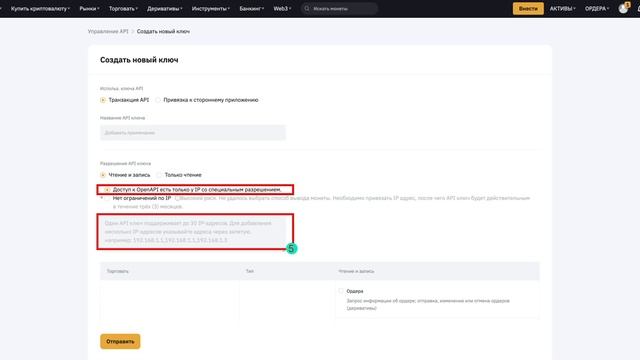The image size is (640, 360).
Task: Select the Доступ к OpenAPI only-IP radio
Action: (x=107, y=190)
